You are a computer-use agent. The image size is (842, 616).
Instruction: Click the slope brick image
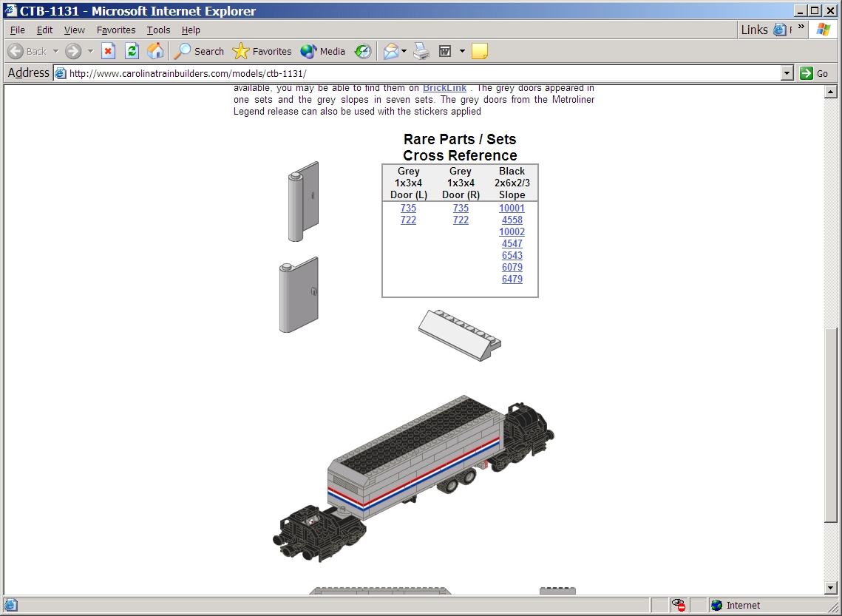[460, 335]
